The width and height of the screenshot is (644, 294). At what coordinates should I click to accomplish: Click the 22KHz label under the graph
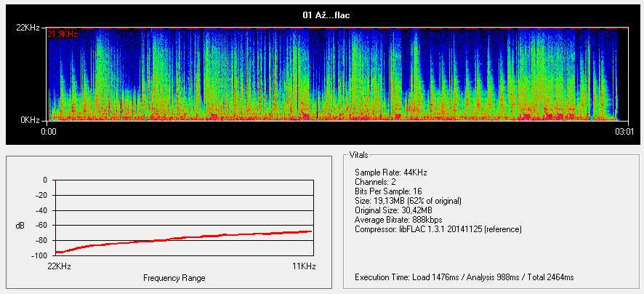coord(58,267)
